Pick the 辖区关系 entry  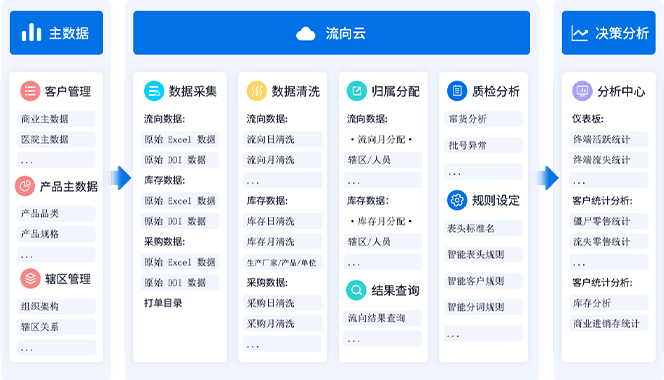click(x=56, y=327)
